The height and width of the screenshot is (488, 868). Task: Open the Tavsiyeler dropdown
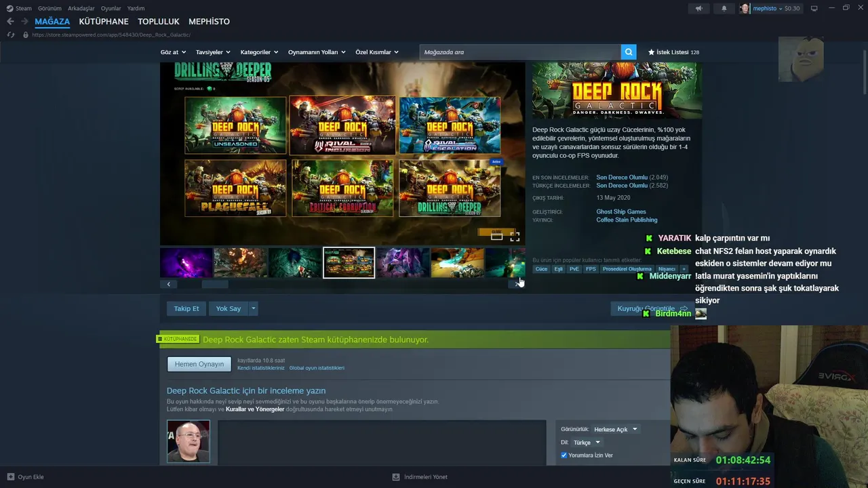point(213,52)
